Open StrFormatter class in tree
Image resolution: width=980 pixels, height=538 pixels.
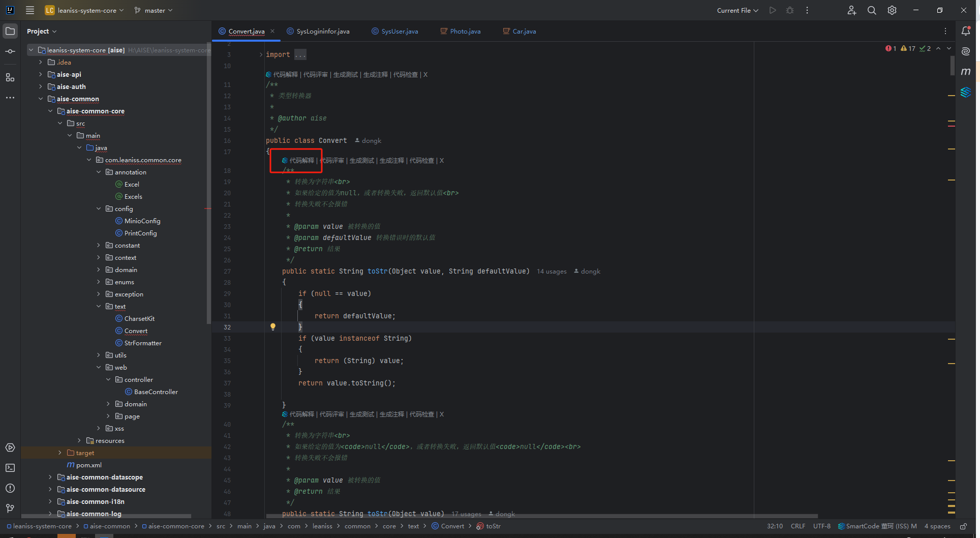coord(143,343)
